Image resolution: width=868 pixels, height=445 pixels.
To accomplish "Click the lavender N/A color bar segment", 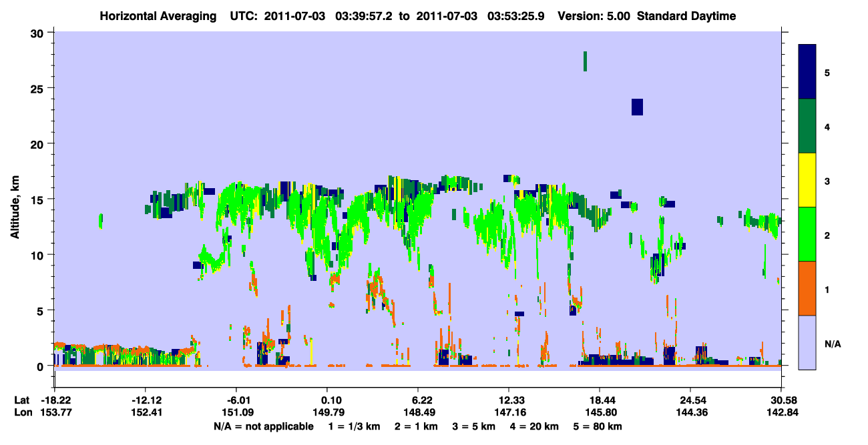I will point(807,342).
